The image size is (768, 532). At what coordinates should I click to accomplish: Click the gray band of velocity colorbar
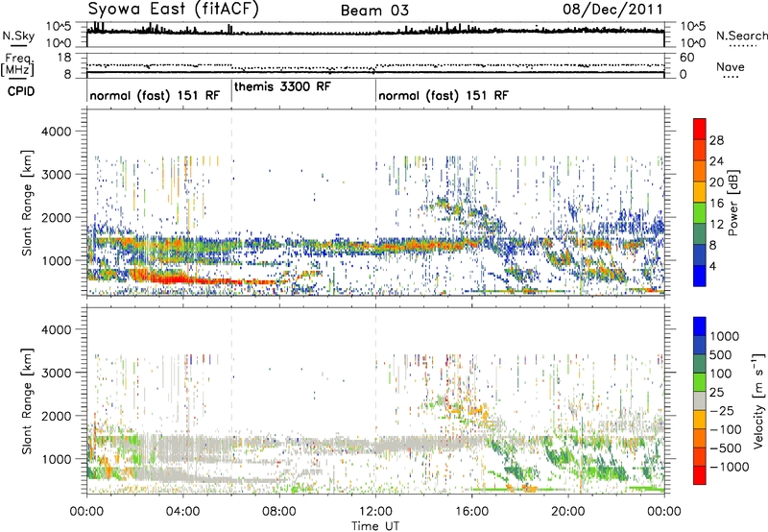click(x=700, y=400)
